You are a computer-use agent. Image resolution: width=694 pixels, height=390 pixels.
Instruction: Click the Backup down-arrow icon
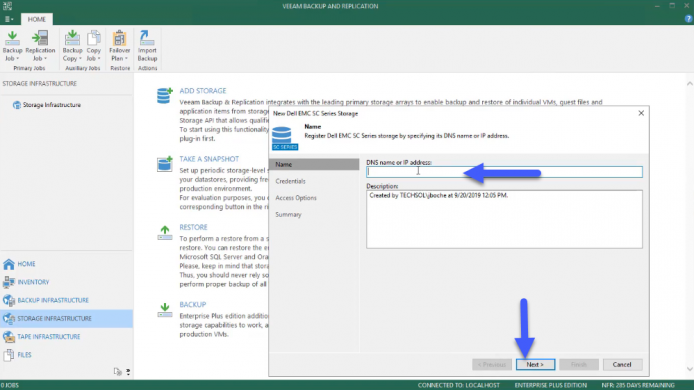(x=165, y=310)
